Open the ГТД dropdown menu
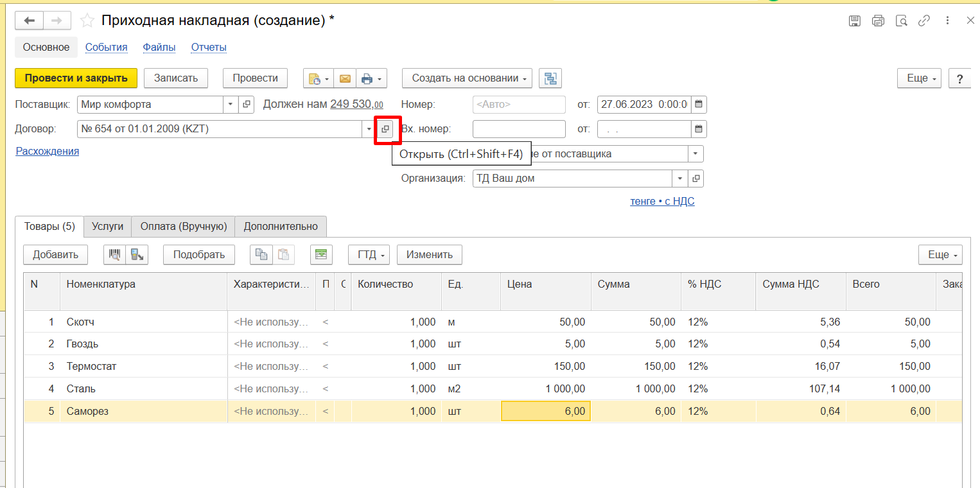The image size is (980, 488). click(369, 254)
